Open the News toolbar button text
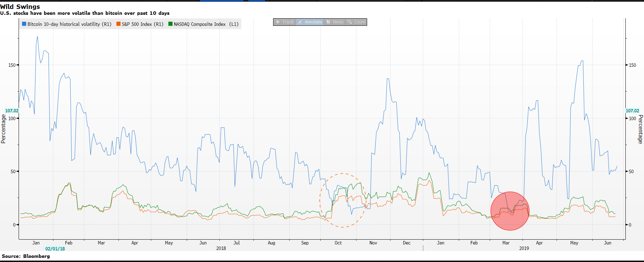 (338, 22)
